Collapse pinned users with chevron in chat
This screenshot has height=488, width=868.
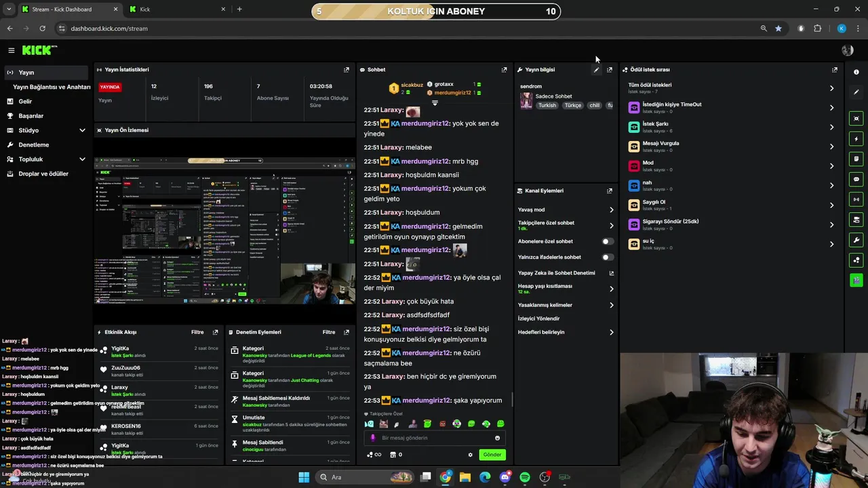pyautogui.click(x=435, y=103)
